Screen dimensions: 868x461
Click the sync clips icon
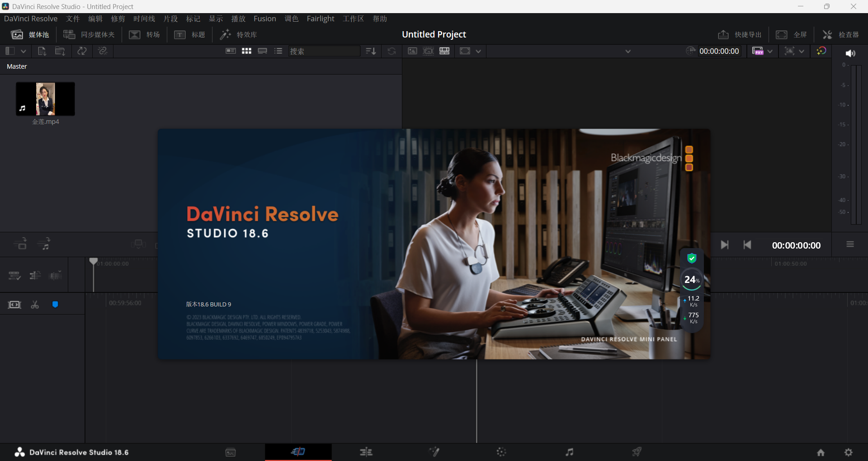pos(82,51)
